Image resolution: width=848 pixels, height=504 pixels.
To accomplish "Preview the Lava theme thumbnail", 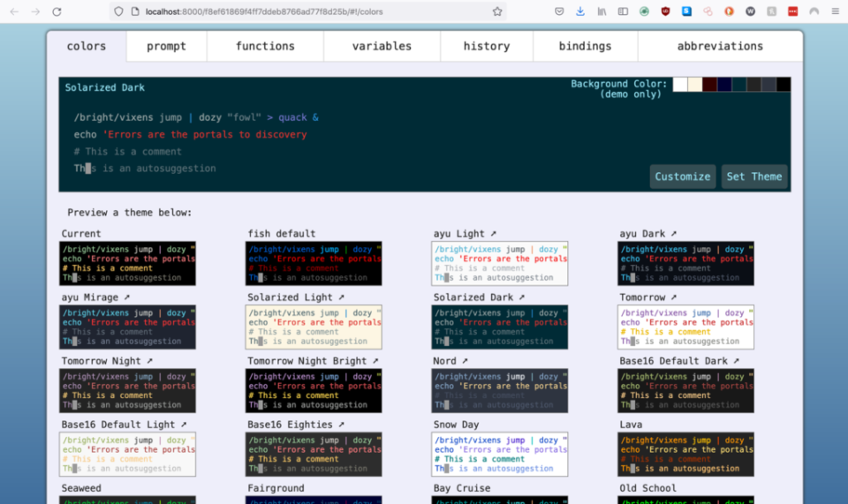I will tap(685, 455).
